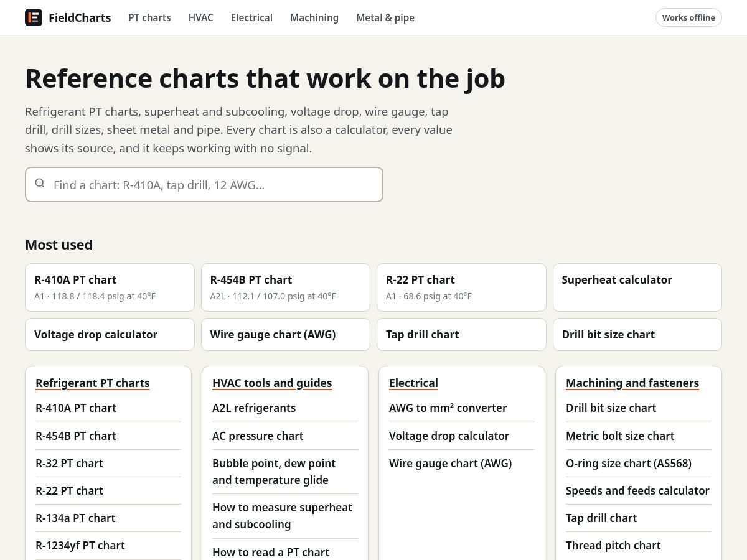747x560 pixels.
Task: Open the Metal & pipe nav item
Action: [x=385, y=17]
